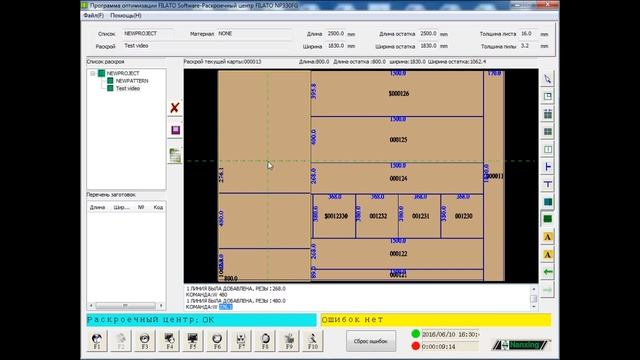Click the nested-square tool in right toolbar
640x360 pixels.
click(x=548, y=96)
